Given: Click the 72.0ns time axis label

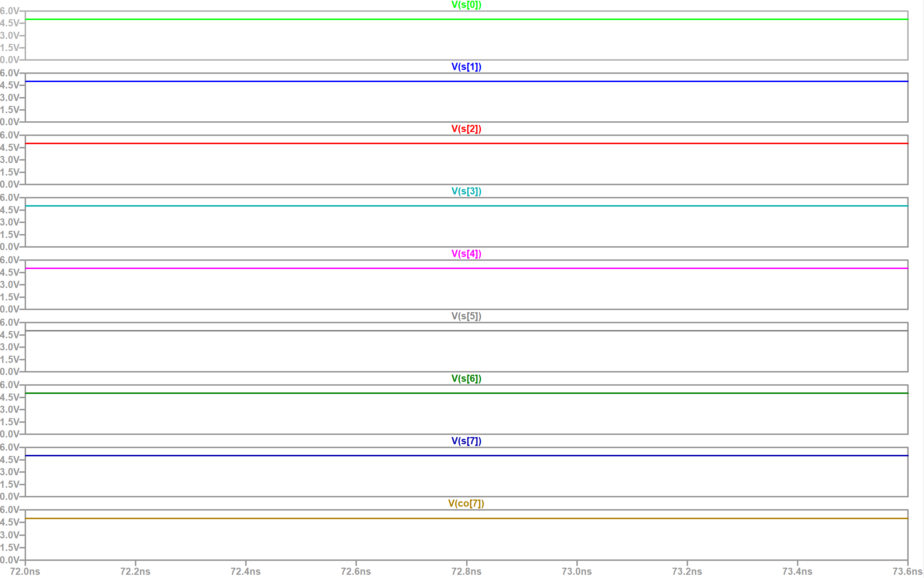Looking at the screenshot, I should [25, 572].
